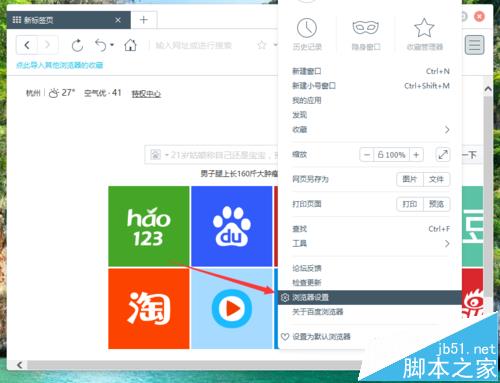The width and height of the screenshot is (500, 383).
Task: Increase zoom with the plus button
Action: tap(416, 155)
